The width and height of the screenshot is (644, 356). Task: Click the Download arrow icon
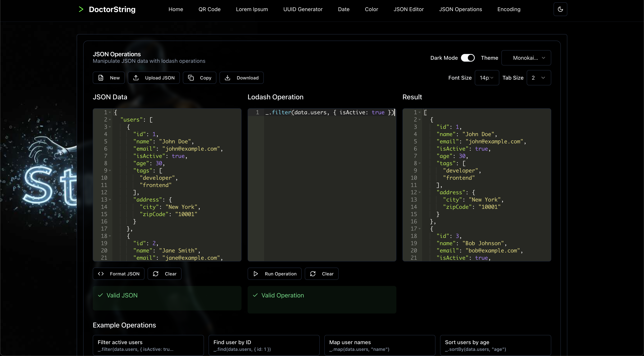[x=228, y=78]
